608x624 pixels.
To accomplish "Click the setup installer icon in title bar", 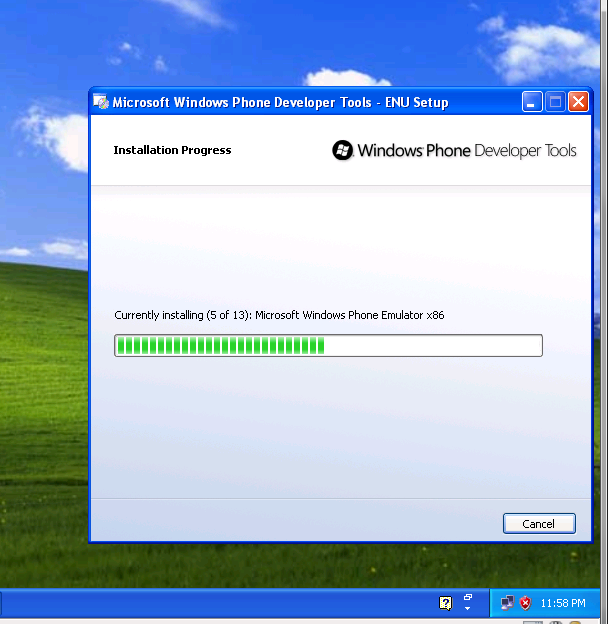I will tap(101, 102).
